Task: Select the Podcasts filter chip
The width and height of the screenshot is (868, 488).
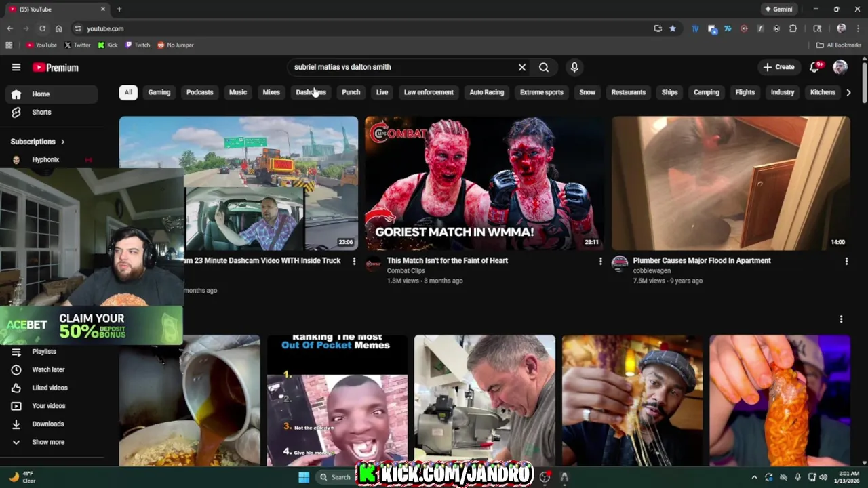Action: pos(199,92)
